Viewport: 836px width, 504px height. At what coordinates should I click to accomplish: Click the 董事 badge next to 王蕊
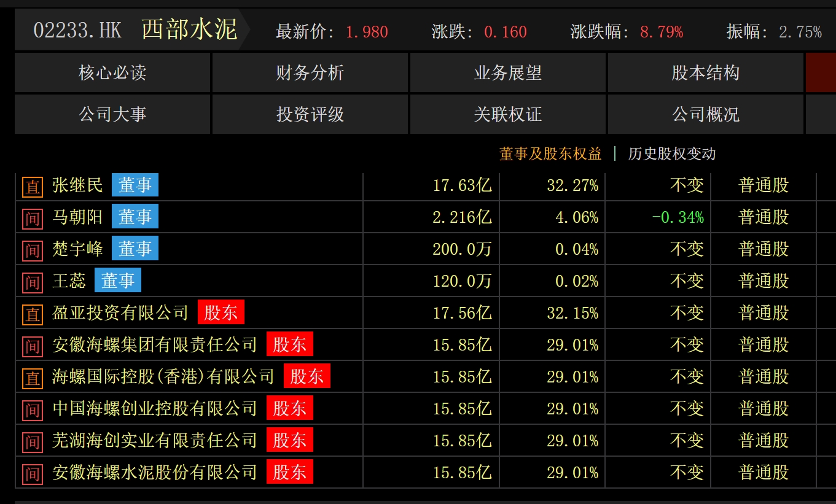(118, 281)
